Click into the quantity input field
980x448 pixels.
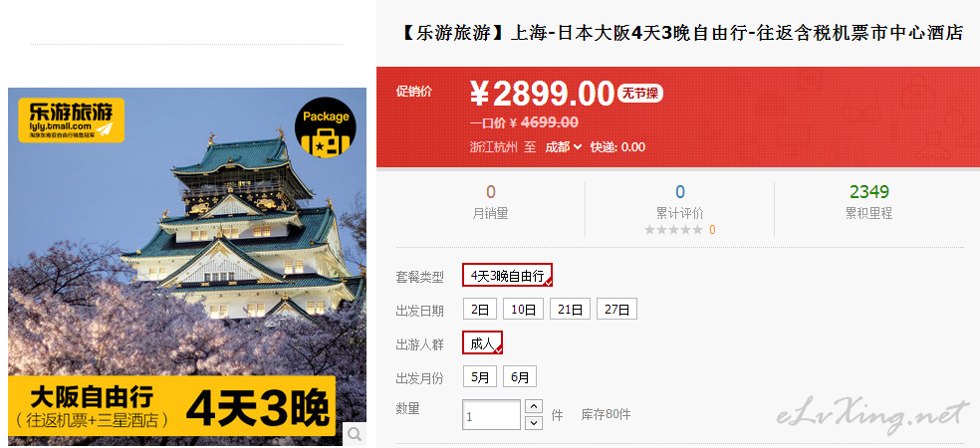point(491,415)
